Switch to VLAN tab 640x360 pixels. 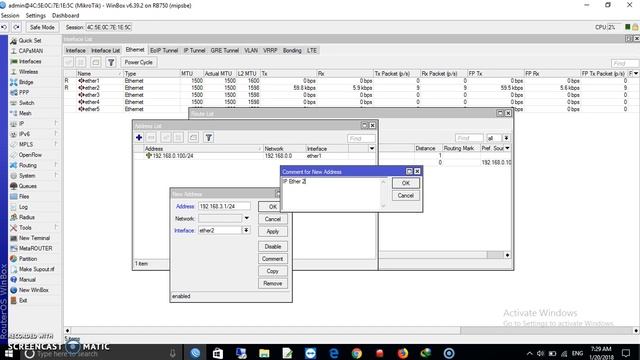pos(251,50)
